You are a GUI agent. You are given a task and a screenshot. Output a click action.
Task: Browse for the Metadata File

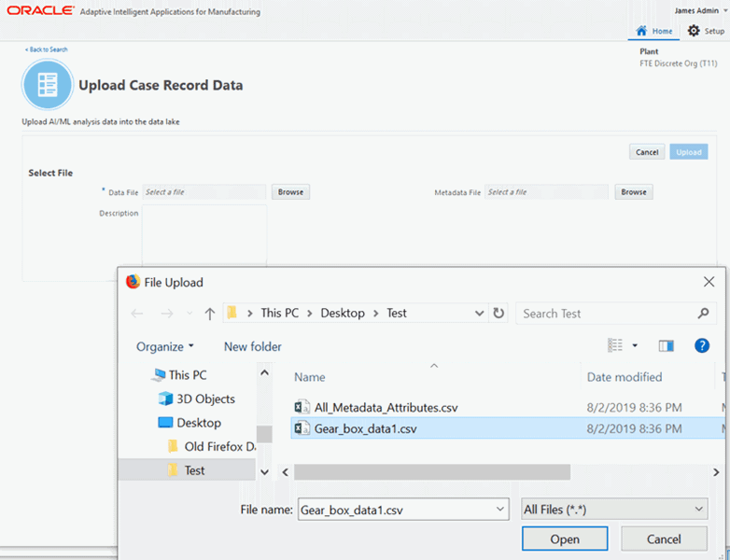click(x=634, y=191)
